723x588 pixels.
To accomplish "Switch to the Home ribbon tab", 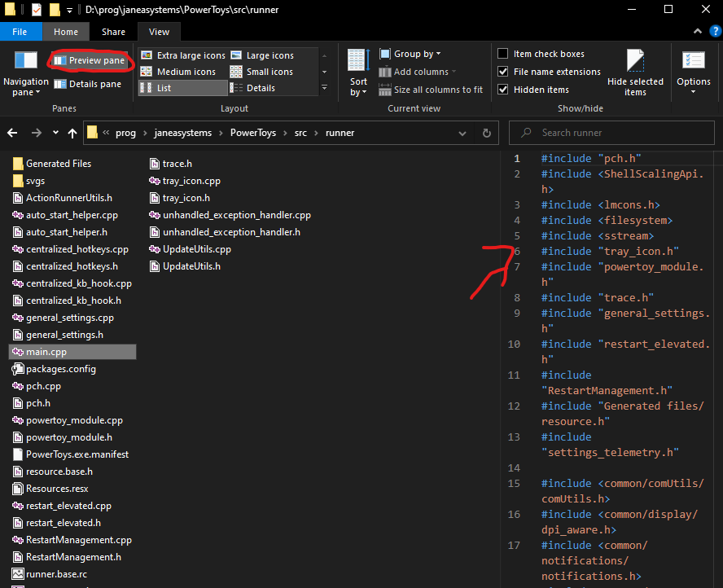I will pyautogui.click(x=65, y=31).
